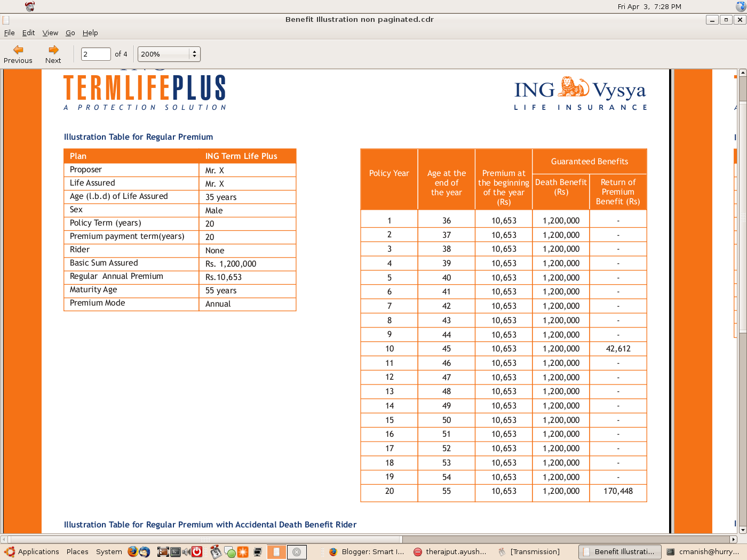Open the terminal launcher icon
747x560 pixels.
(x=175, y=551)
